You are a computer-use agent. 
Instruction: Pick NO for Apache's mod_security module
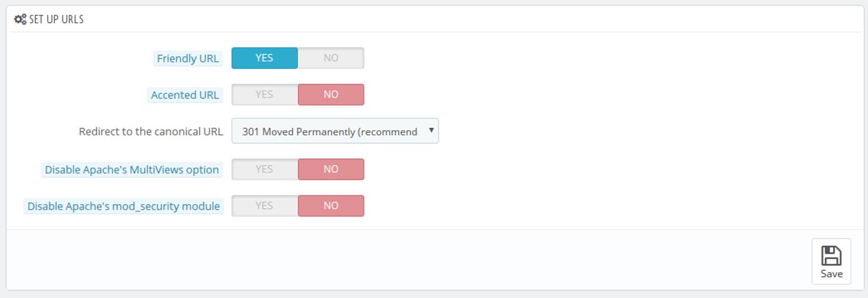tap(331, 205)
